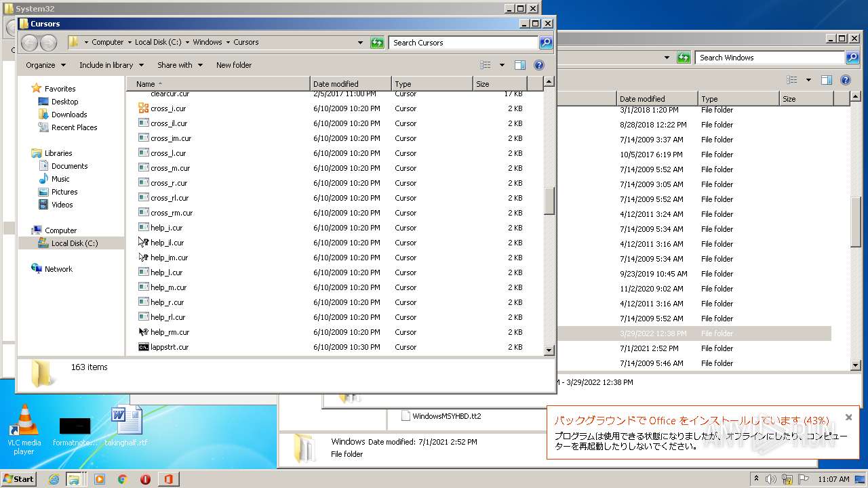868x488 pixels.
Task: Select Desktop in Favorites
Action: (64, 102)
